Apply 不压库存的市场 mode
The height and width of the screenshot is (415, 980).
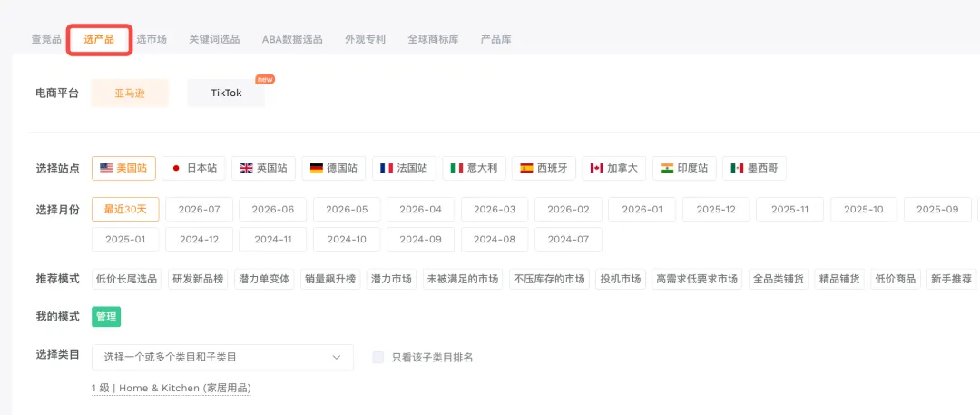[549, 279]
